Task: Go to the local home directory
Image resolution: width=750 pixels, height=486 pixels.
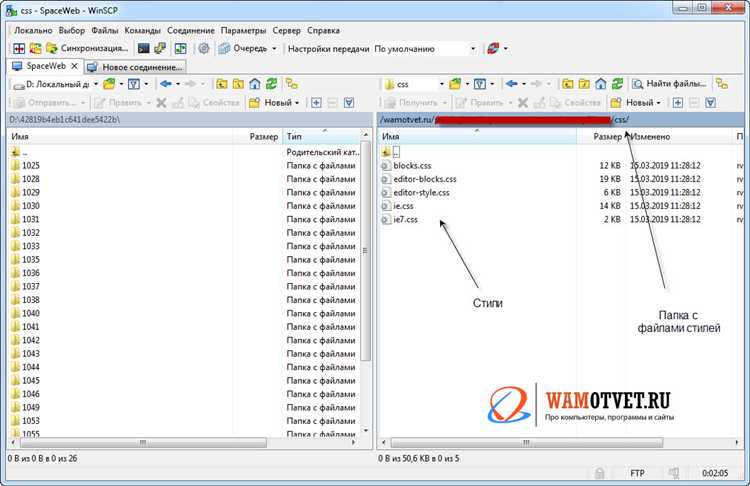Action: tap(254, 84)
